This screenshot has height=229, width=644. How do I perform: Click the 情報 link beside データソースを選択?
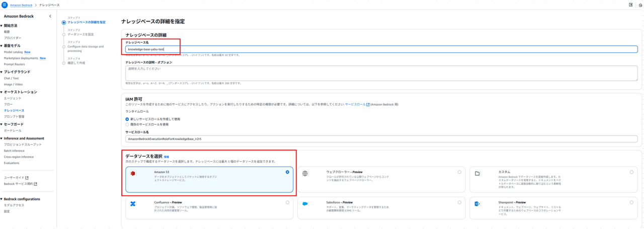click(x=166, y=157)
